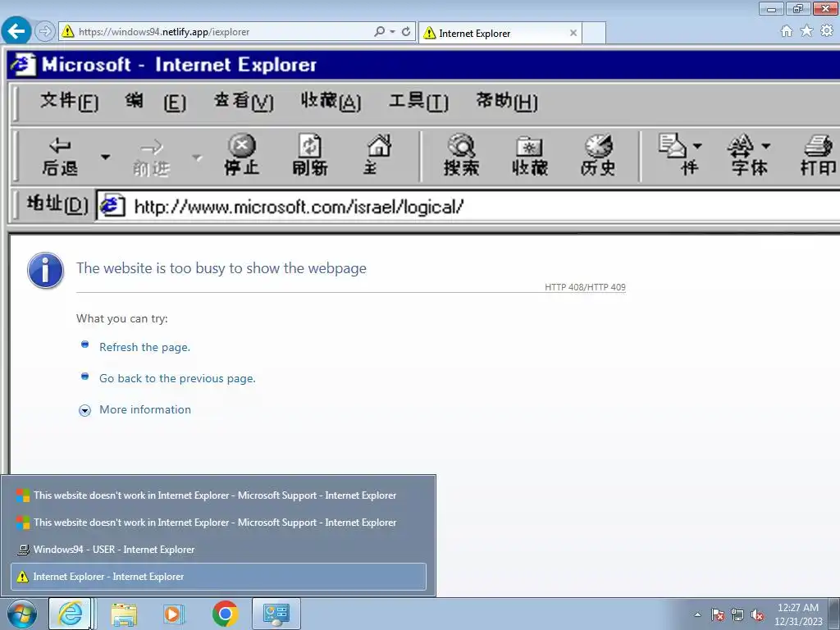This screenshot has width=840, height=630.
Task: Click the taskbar clock showing 12:27 AM
Action: 798,614
